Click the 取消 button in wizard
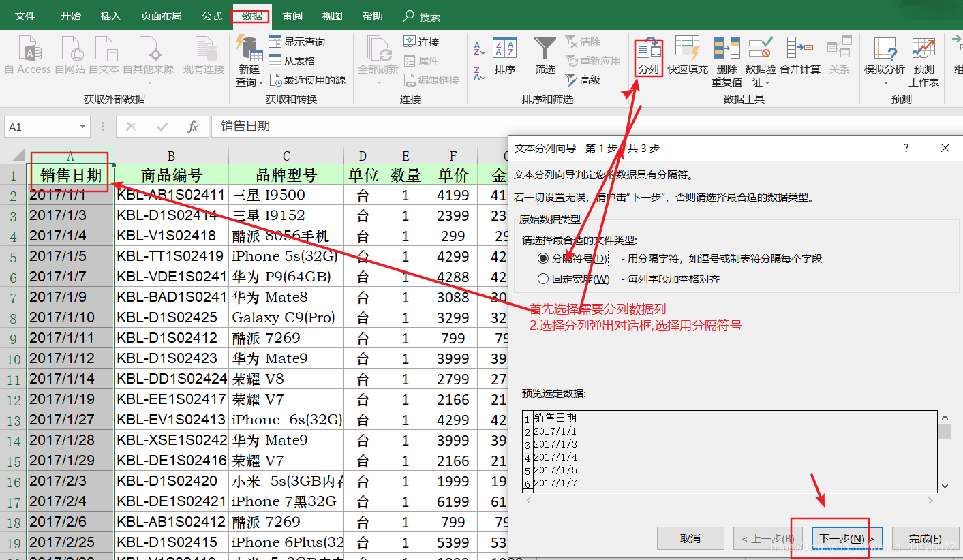963x560 pixels. click(690, 538)
